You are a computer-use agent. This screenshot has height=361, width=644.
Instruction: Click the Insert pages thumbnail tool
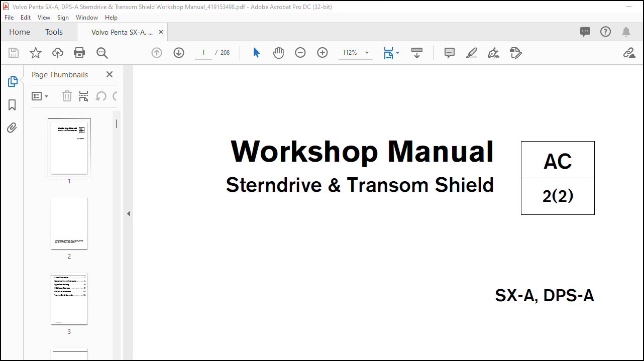(83, 96)
